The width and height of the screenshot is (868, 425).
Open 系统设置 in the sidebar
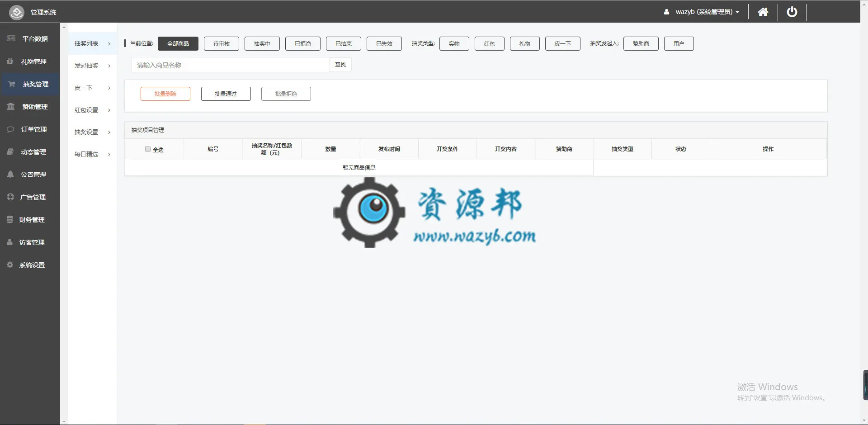click(x=30, y=265)
